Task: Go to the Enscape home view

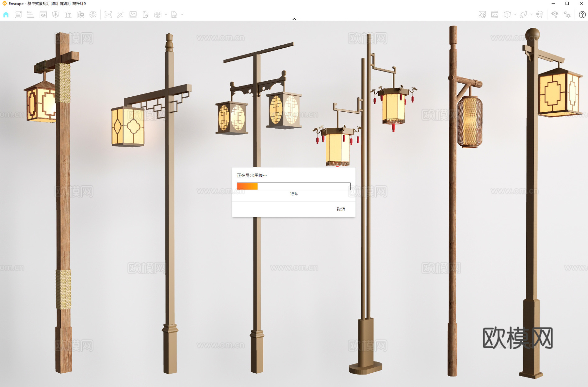Action: pos(6,15)
